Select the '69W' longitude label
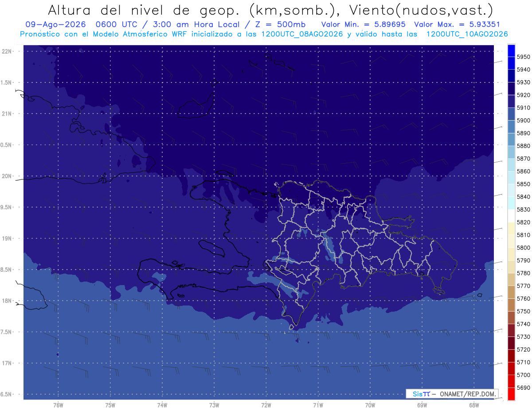Screen dimensions: 532x411 click(422, 405)
